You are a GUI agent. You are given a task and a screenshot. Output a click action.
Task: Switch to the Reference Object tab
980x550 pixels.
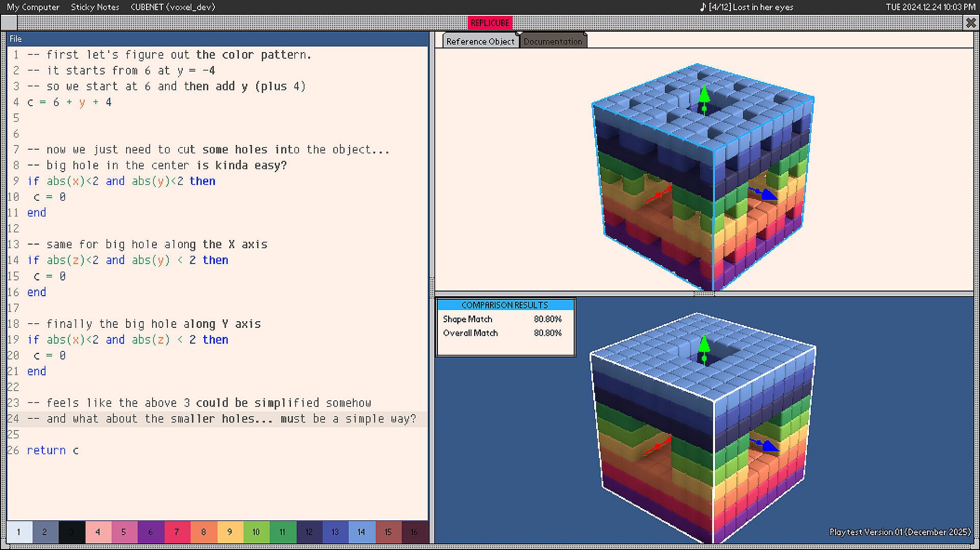(480, 41)
